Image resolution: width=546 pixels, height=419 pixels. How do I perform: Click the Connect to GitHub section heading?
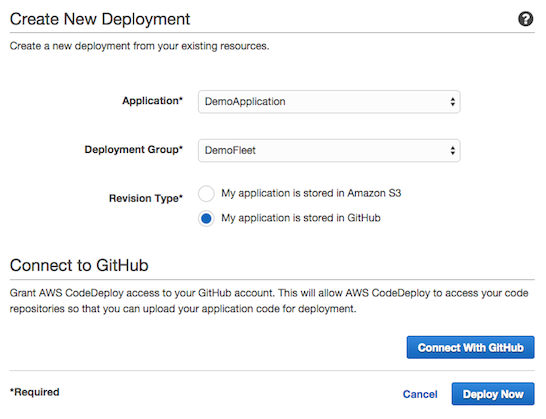pyautogui.click(x=79, y=265)
